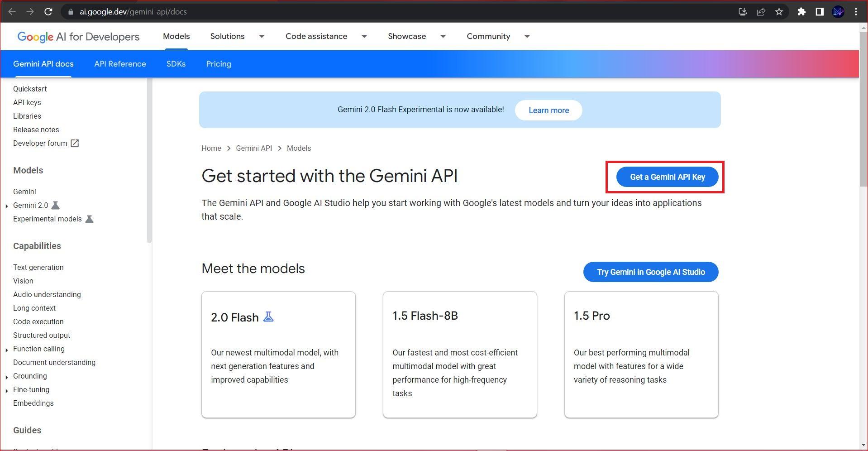Reload the page with the refresh icon
This screenshot has width=868, height=451.
point(48,12)
